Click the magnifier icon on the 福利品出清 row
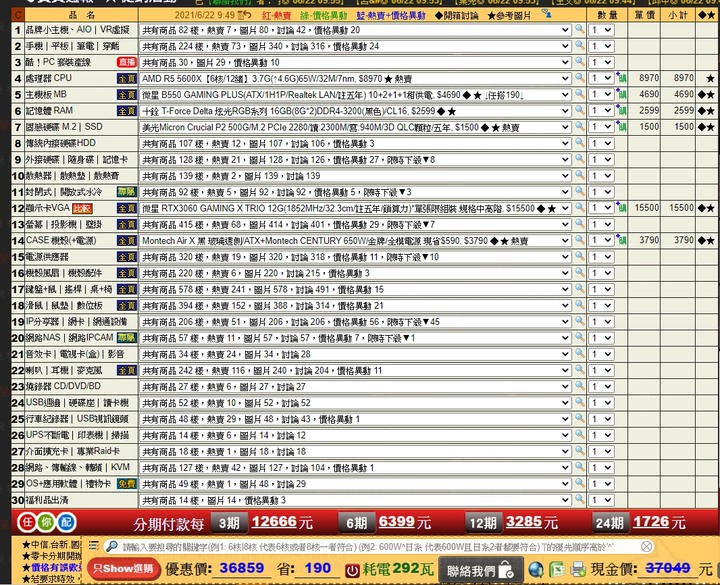This screenshot has width=720, height=585. click(579, 499)
